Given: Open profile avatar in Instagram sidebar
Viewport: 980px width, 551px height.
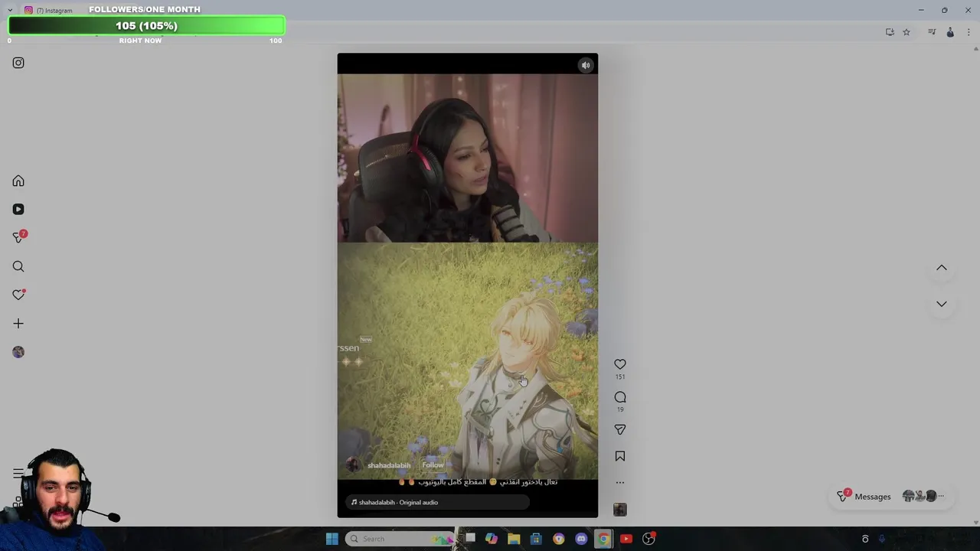Looking at the screenshot, I should click(18, 352).
